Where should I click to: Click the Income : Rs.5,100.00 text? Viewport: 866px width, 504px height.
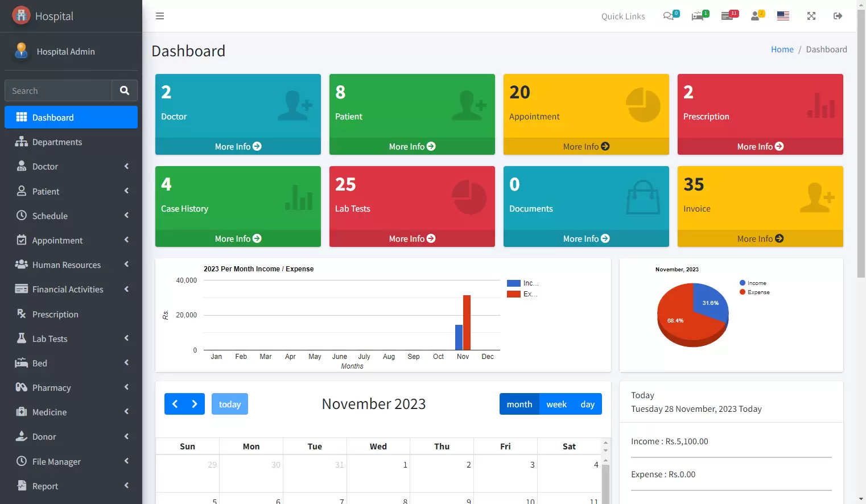(x=670, y=441)
